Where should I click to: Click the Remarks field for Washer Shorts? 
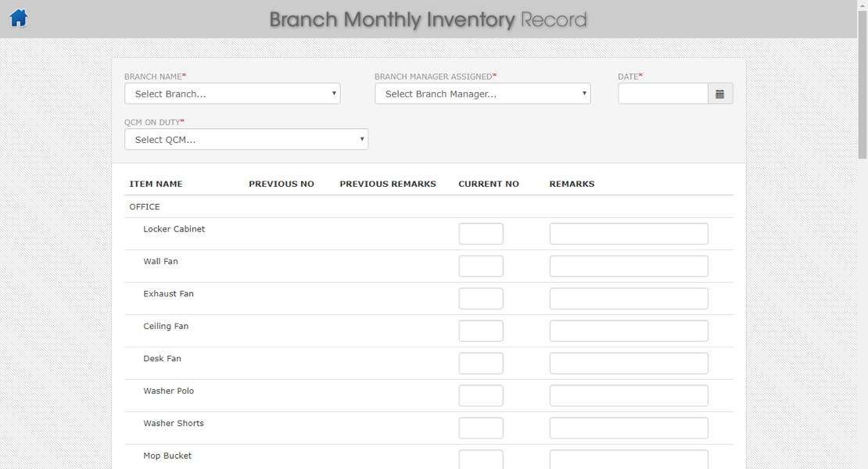(x=628, y=428)
